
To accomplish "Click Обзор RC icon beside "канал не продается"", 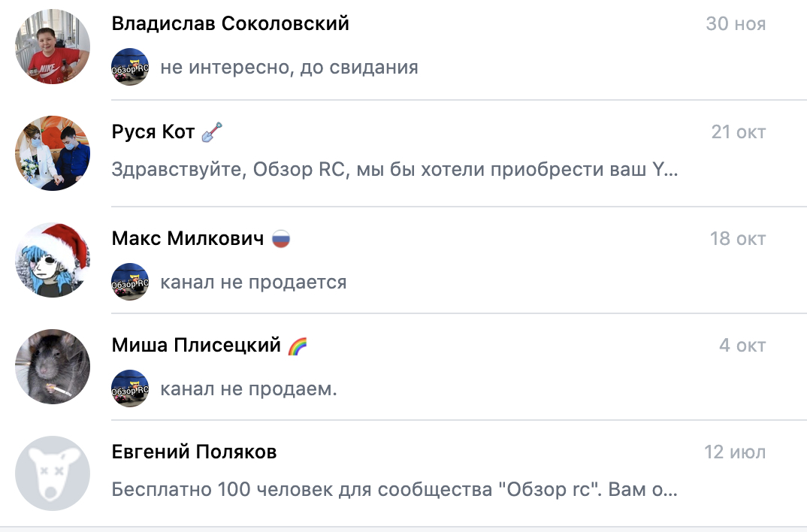I will [x=130, y=283].
